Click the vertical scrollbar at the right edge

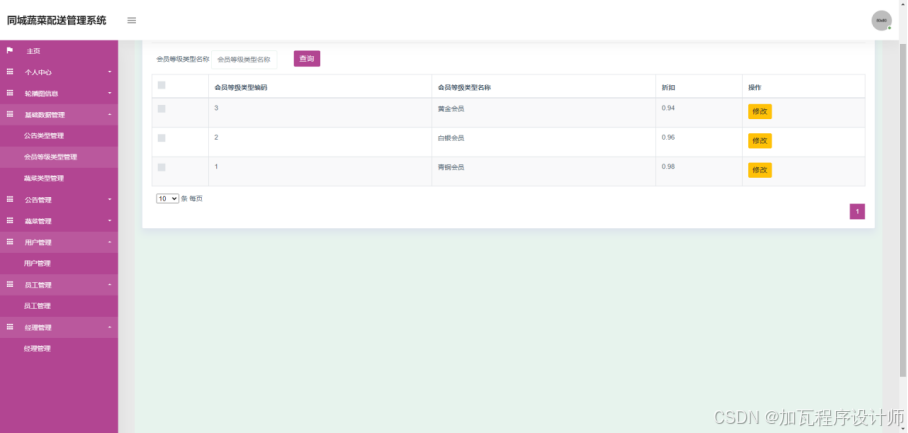coord(903,208)
